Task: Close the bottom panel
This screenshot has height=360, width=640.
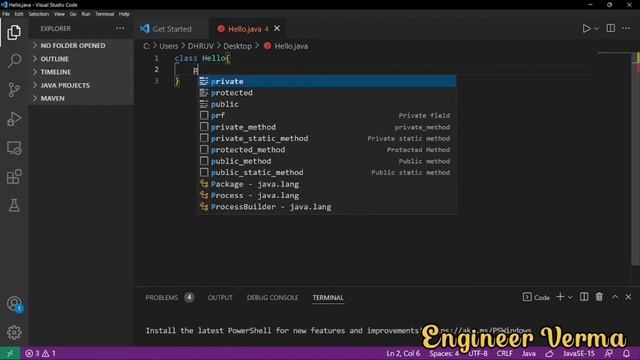Action: (628, 297)
